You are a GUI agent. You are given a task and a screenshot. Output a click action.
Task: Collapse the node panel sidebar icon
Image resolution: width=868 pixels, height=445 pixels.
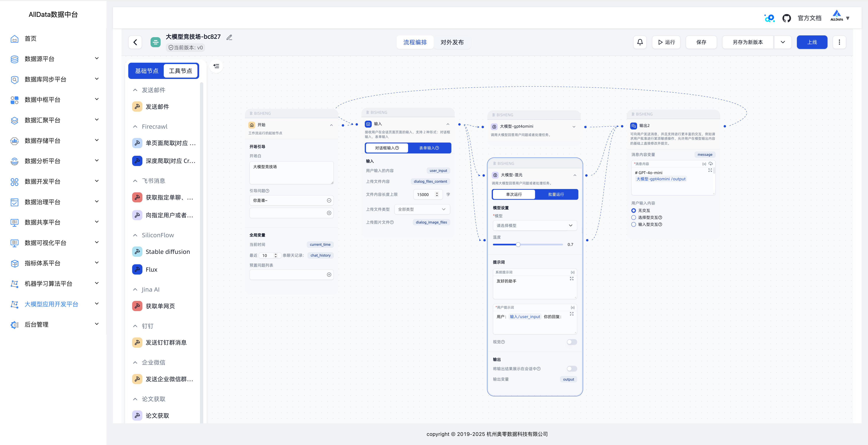coord(216,66)
